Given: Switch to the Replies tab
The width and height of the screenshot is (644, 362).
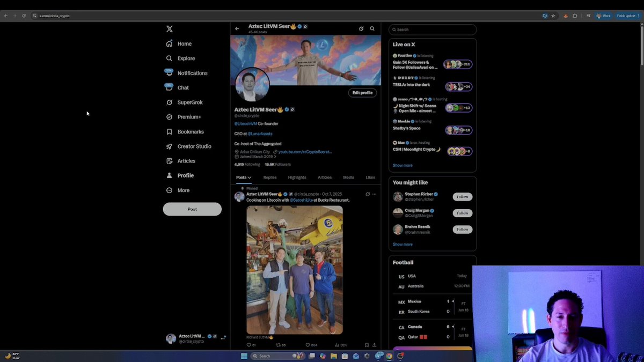Looking at the screenshot, I should click(270, 178).
